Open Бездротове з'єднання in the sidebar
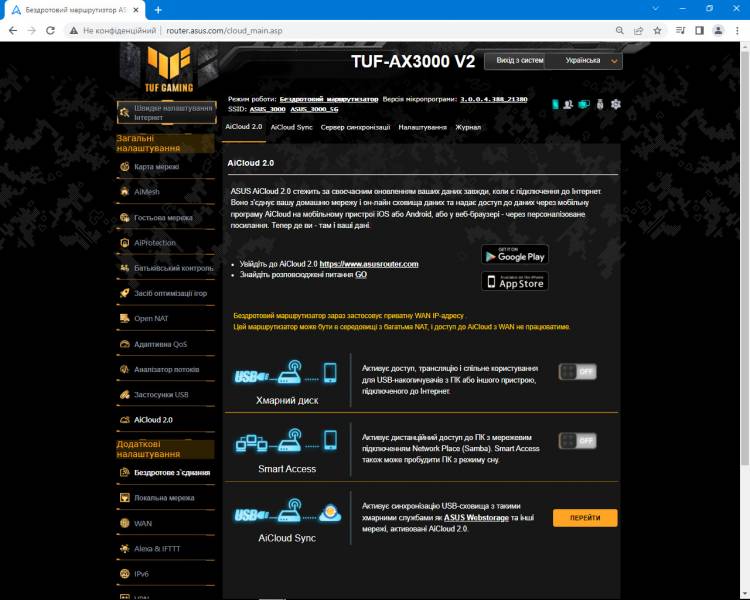This screenshot has height=600, width=750. pos(165,473)
